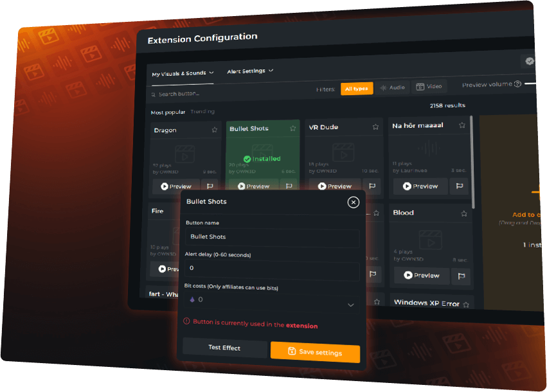Flag the Blood effect

point(461,276)
